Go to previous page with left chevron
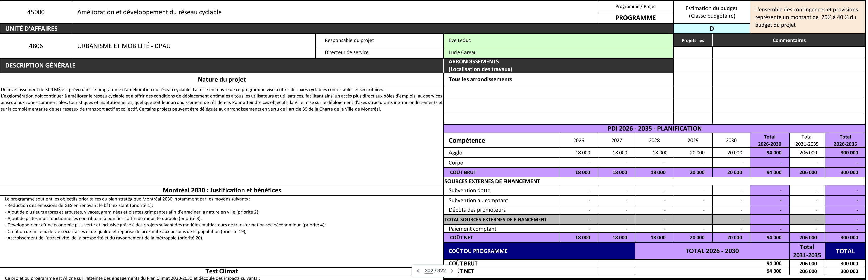Image resolution: width=868 pixels, height=280 pixels. tap(418, 271)
